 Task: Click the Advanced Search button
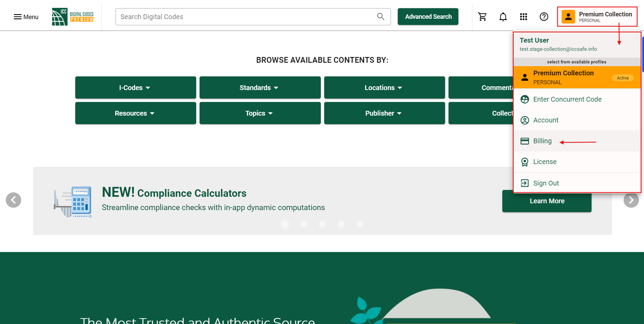click(428, 17)
